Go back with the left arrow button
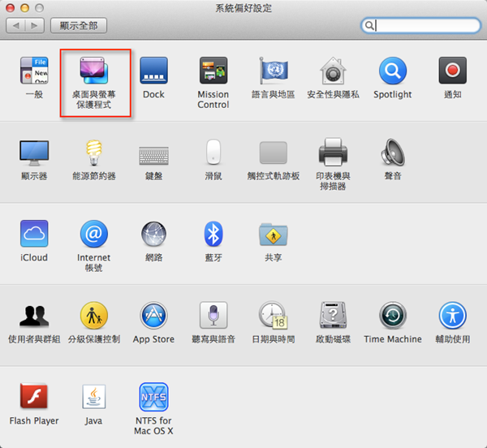 (x=15, y=25)
